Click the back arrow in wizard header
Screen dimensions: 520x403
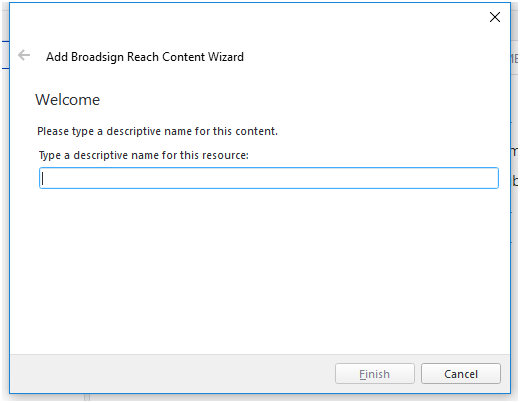[x=24, y=55]
